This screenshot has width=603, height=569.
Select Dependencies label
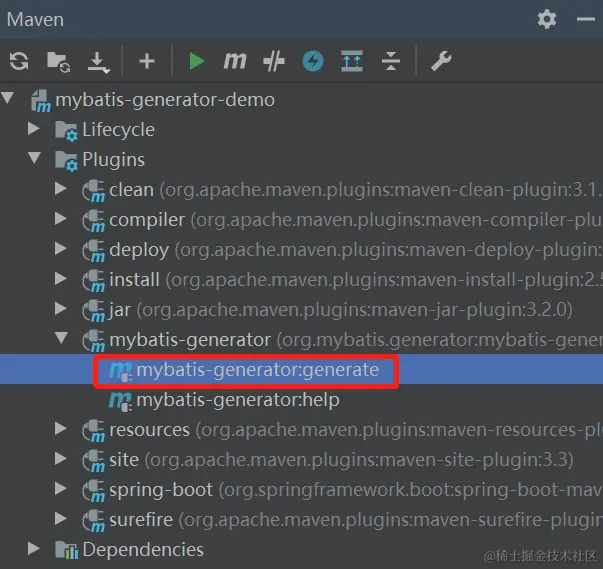143,549
